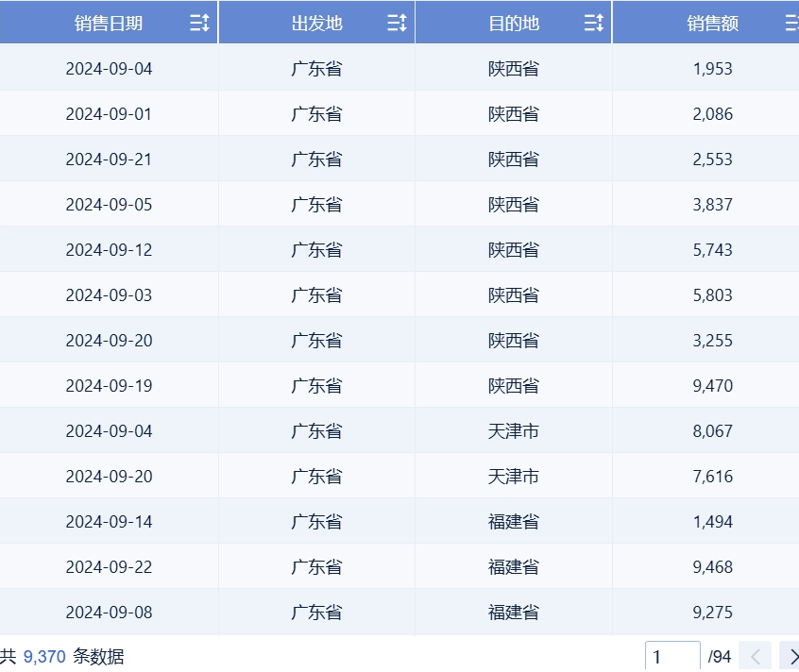The width and height of the screenshot is (799, 672).
Task: Select 福建省 in the 9,275 row
Action: click(514, 613)
